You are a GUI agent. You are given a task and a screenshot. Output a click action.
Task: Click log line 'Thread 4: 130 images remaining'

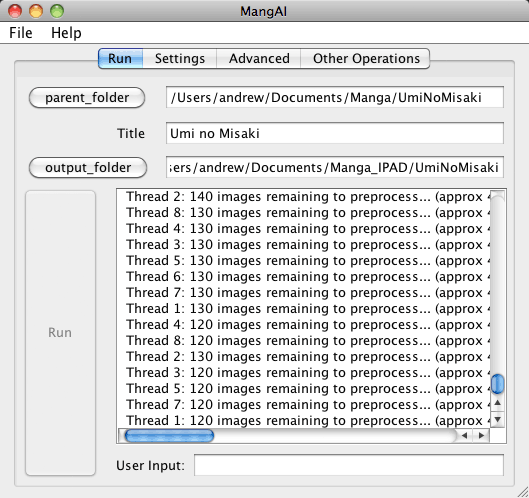coord(308,229)
